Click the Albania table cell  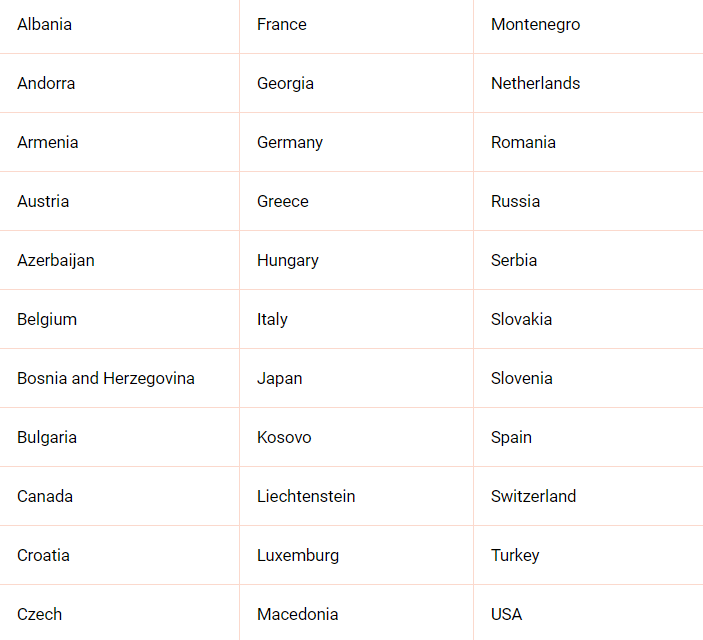pyautogui.click(x=45, y=25)
